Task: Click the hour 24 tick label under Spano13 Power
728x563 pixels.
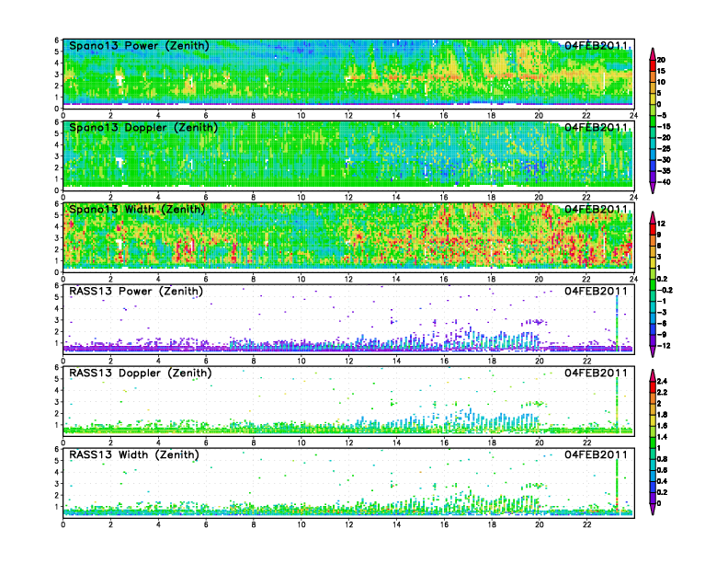Action: click(x=633, y=116)
